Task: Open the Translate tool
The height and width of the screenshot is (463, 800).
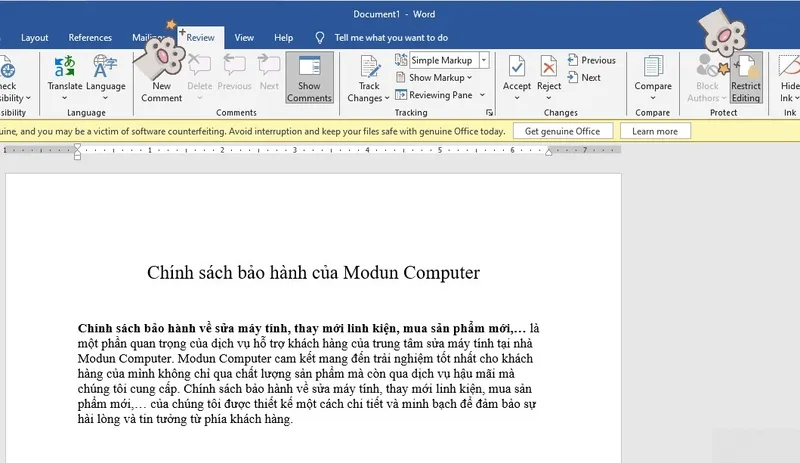Action: (65, 66)
